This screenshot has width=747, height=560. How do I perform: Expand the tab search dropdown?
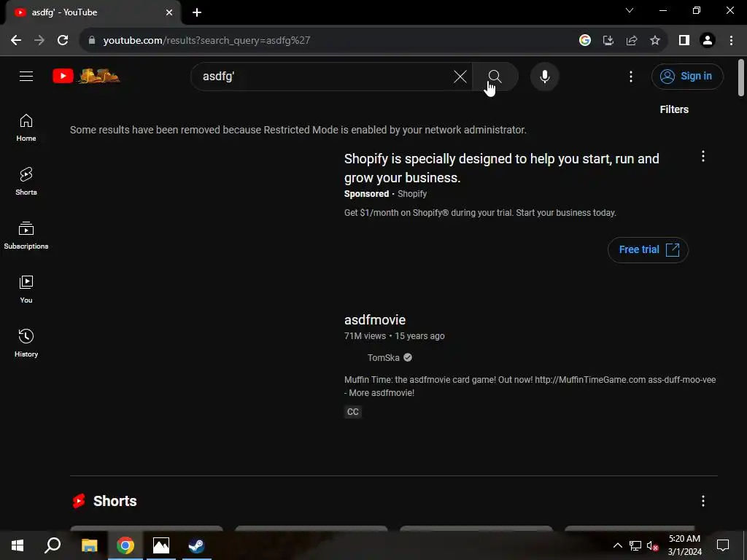coord(630,10)
